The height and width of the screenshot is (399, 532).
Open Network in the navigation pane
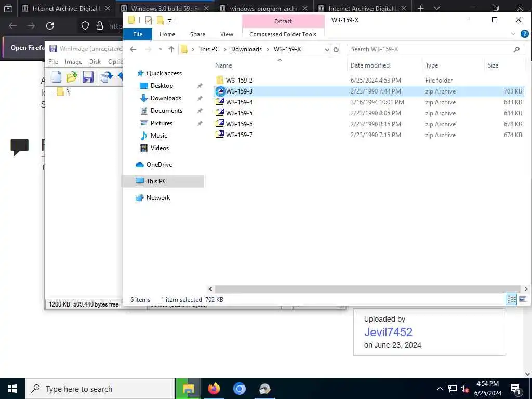[158, 198]
